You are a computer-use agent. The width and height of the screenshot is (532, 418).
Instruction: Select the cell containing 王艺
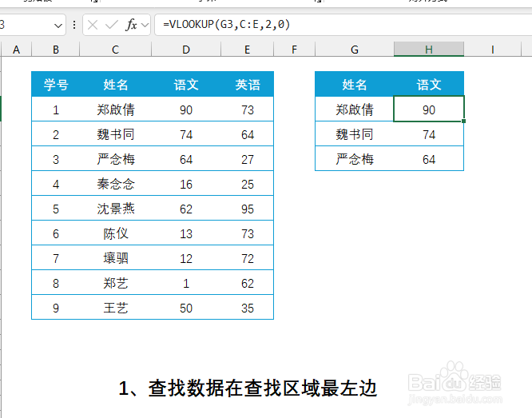(115, 308)
